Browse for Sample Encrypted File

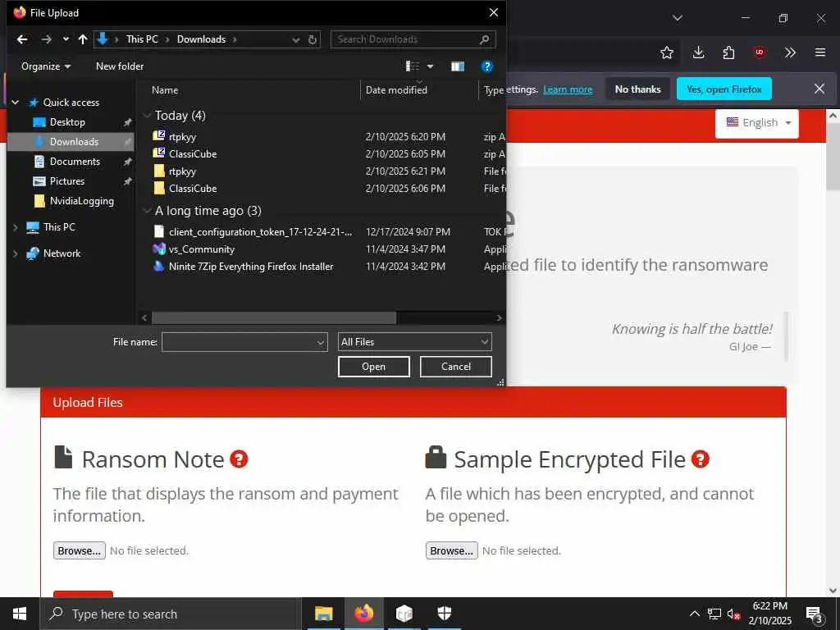point(452,550)
